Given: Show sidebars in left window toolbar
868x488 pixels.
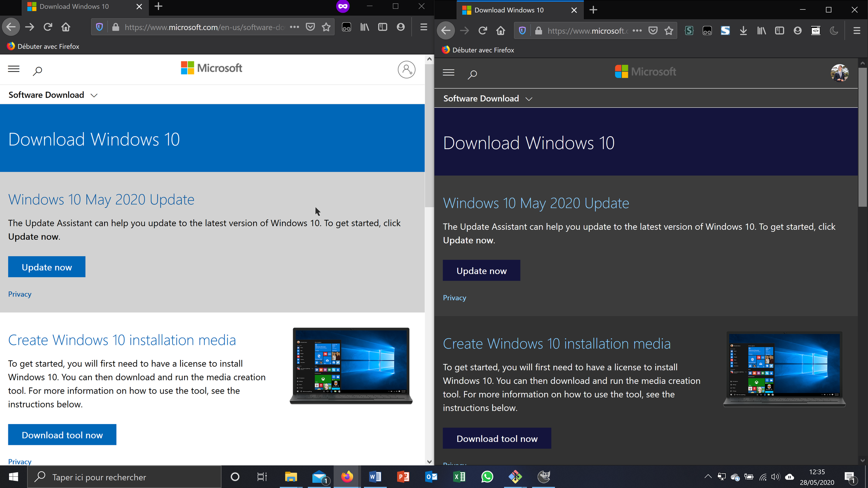Looking at the screenshot, I should (x=383, y=27).
